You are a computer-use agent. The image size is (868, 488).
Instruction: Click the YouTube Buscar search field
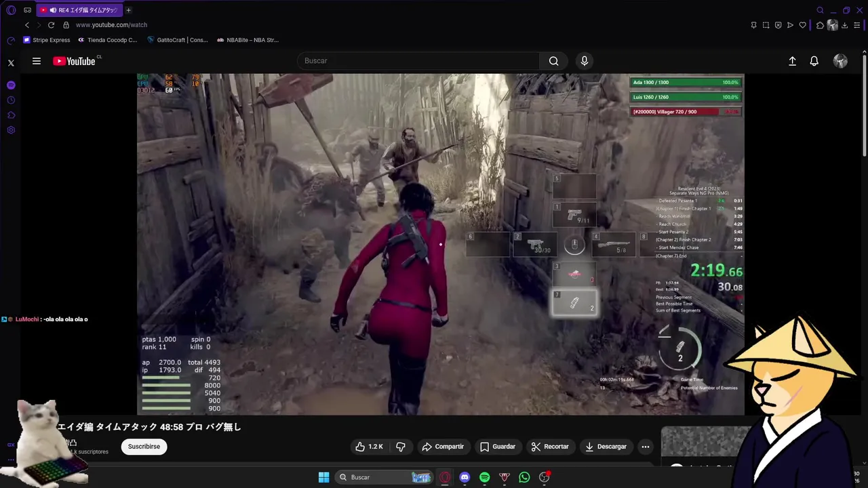pyautogui.click(x=418, y=61)
